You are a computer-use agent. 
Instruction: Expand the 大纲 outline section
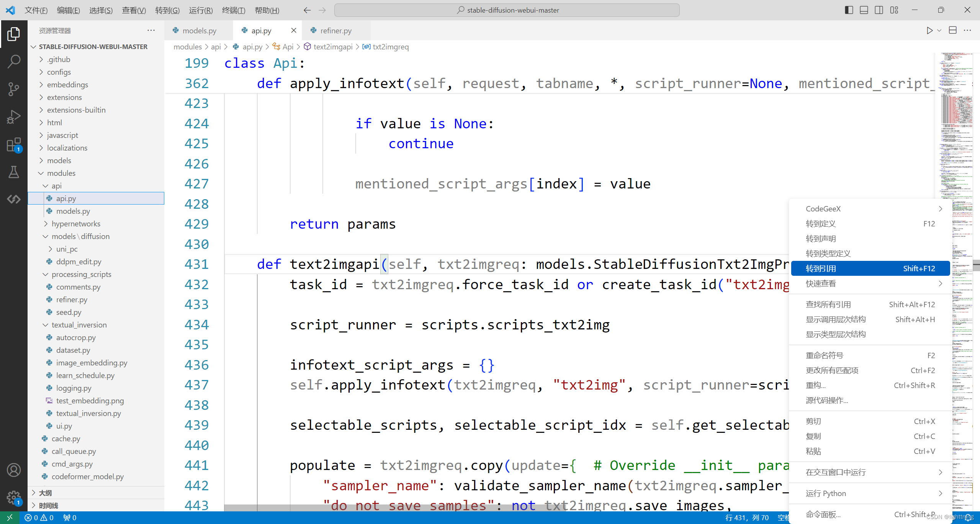[x=45, y=493]
